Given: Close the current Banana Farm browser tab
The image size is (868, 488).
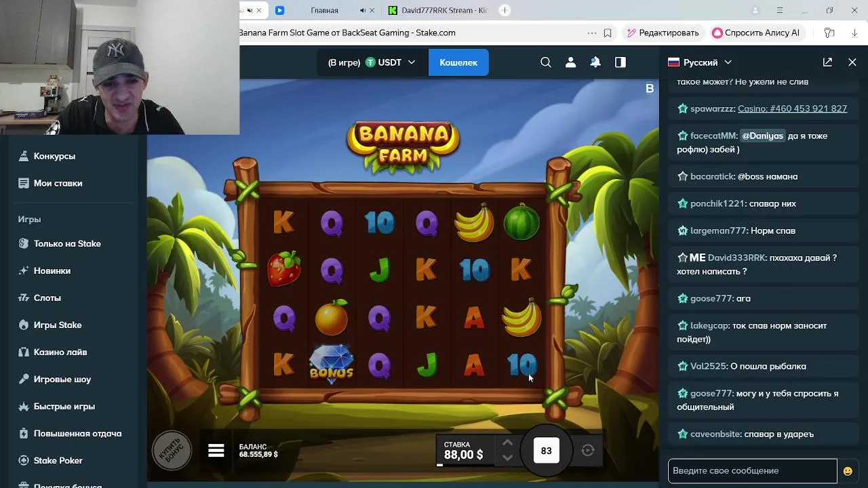Looking at the screenshot, I should pos(258,10).
